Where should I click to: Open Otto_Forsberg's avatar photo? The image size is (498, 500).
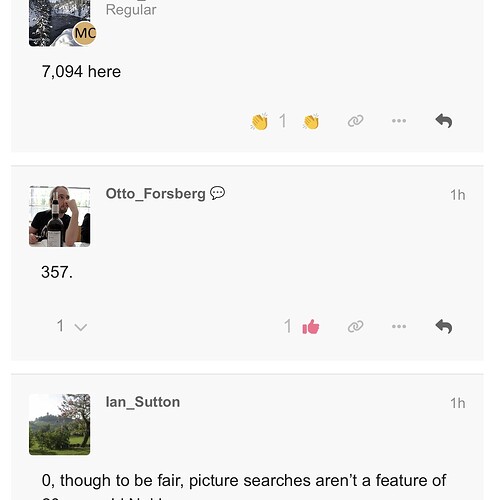pos(60,216)
